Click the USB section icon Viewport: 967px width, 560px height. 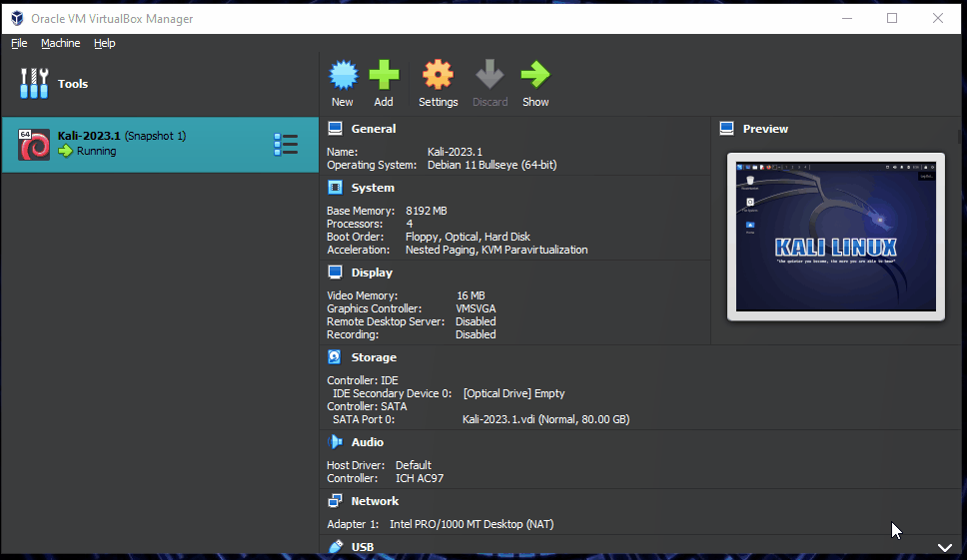coord(336,546)
